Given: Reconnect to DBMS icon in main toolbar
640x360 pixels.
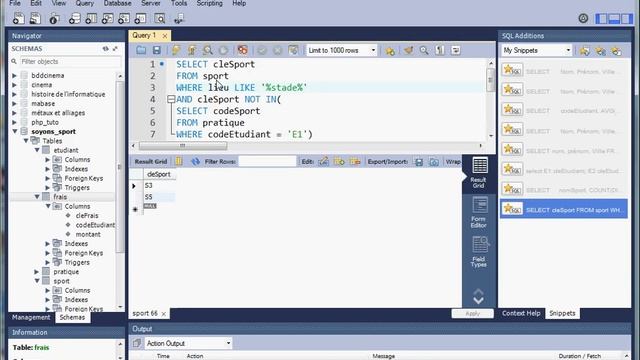Looking at the screenshot, I should coord(179,18).
